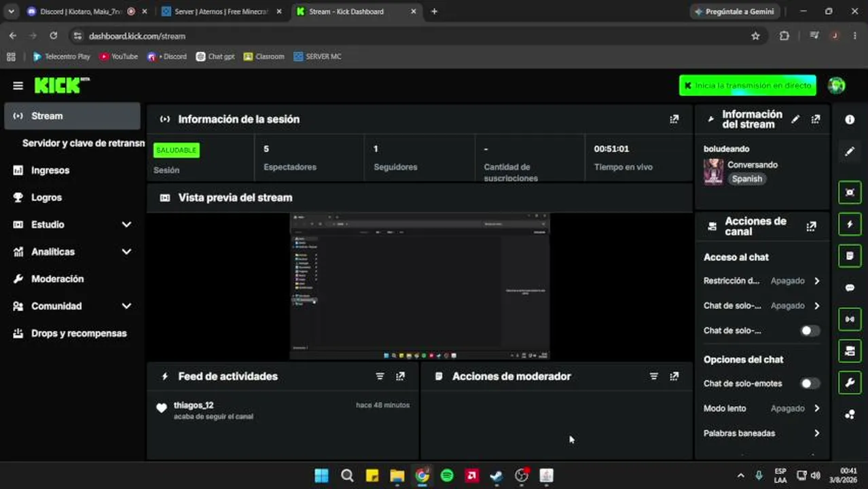Bookmark this page with the star icon
Viewport: 868px width, 489px height.
click(755, 36)
